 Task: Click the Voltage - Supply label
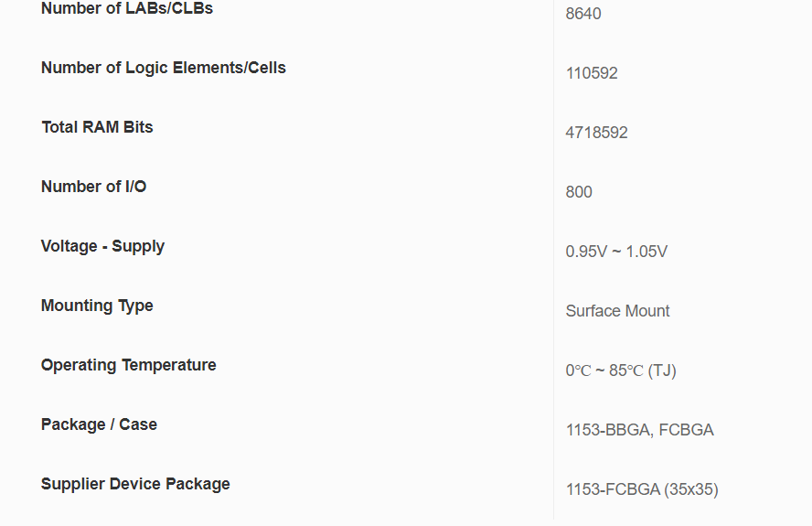[x=102, y=246]
